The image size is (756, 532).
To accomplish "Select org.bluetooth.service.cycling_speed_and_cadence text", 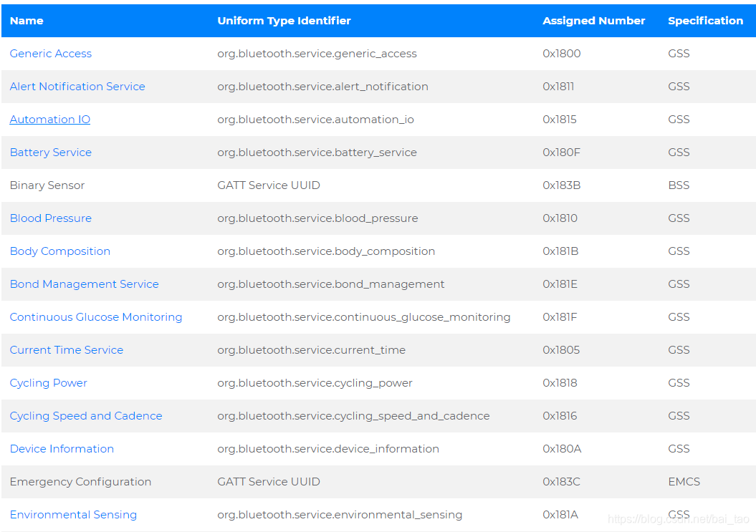I will 353,416.
